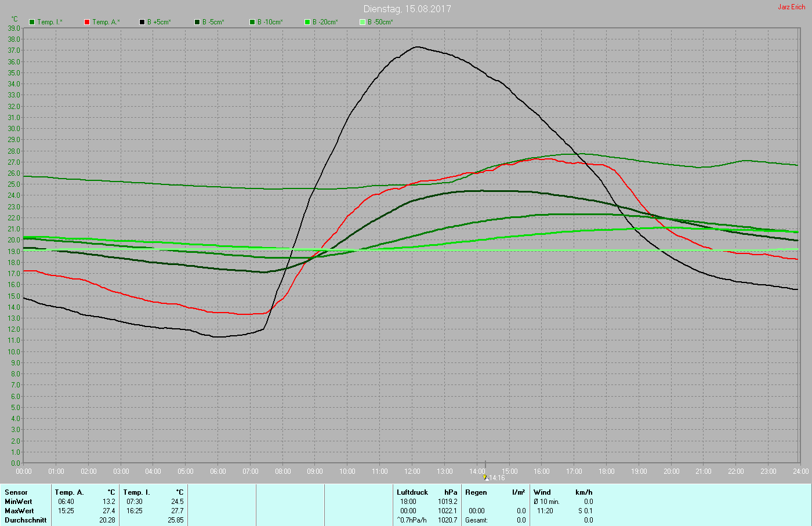
Task: Click the 'Sensor' header in the data table
Action: (x=16, y=492)
